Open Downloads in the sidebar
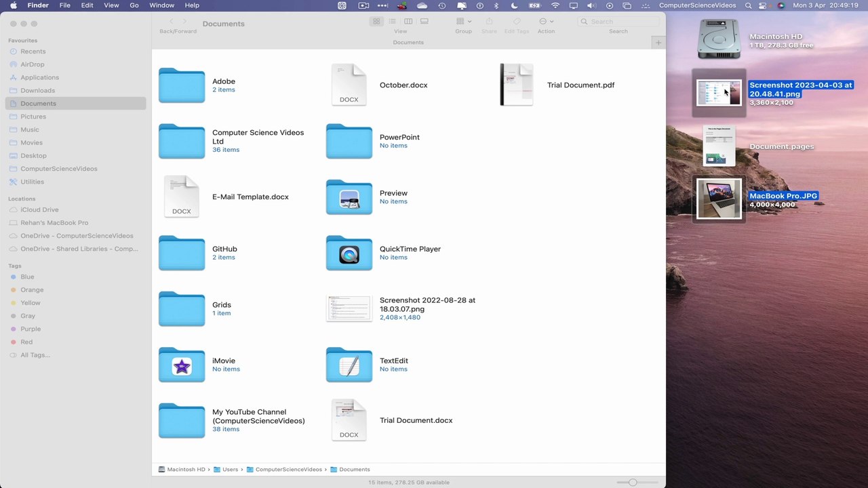Screen dimensions: 868x488 click(75, 90)
